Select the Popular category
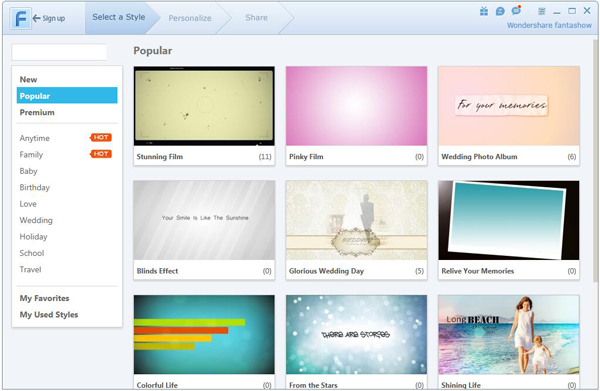This screenshot has height=391, width=600. 67,96
